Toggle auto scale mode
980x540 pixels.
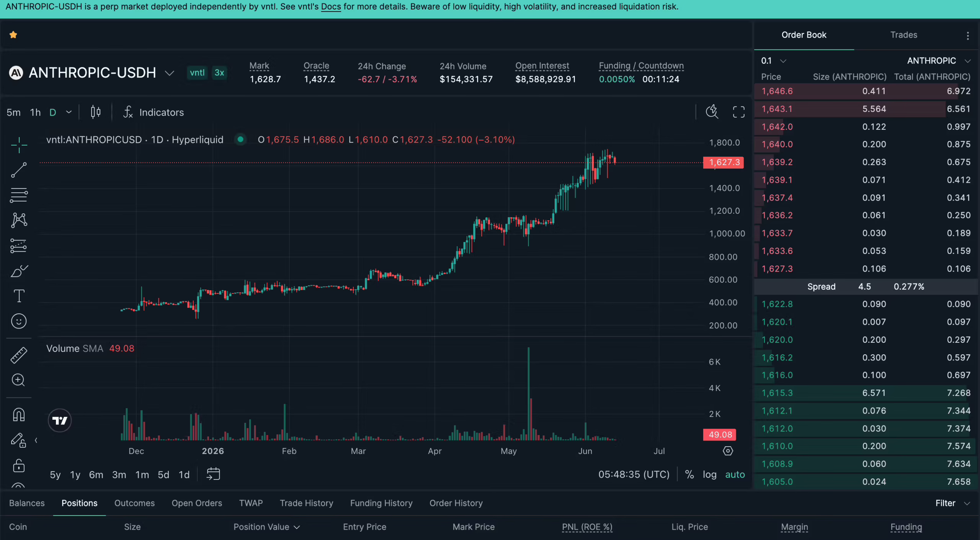pos(735,475)
